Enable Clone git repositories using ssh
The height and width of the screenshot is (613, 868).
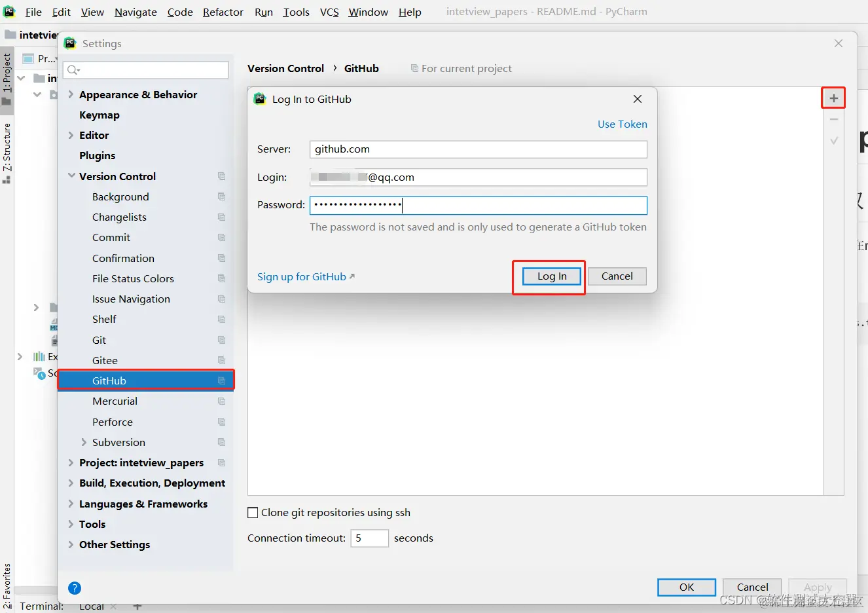click(253, 513)
